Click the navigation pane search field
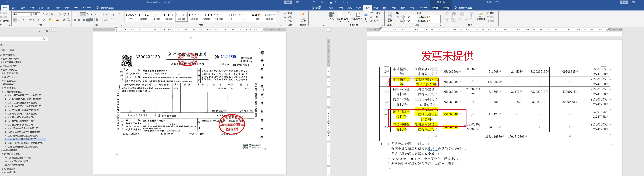The height and width of the screenshot is (176, 644). (x=21, y=39)
